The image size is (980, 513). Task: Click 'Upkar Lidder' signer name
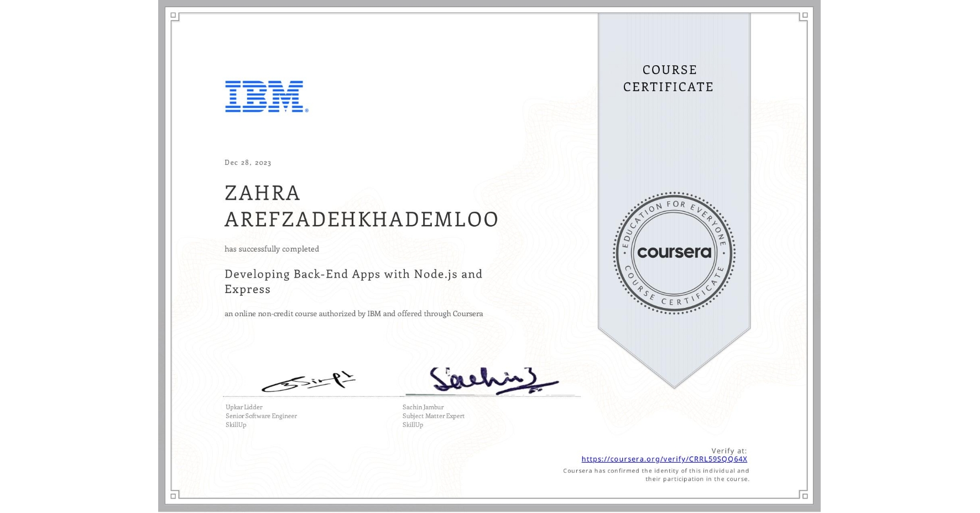coord(243,407)
